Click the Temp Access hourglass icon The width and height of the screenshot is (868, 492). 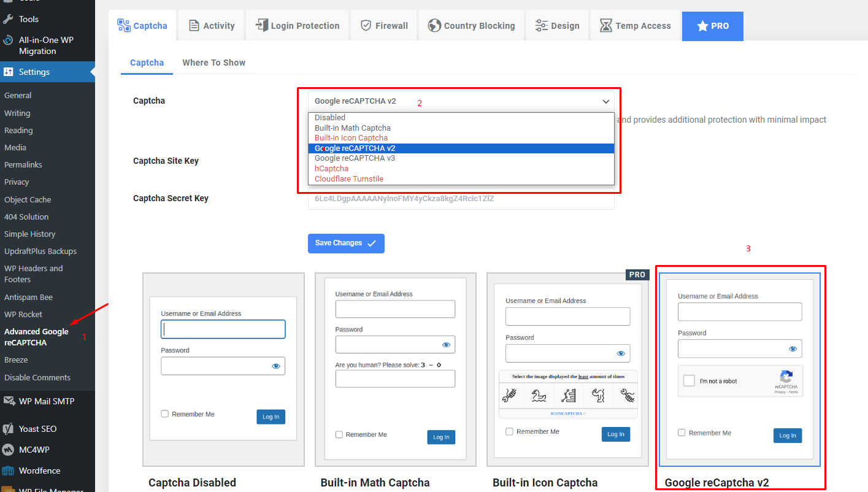pyautogui.click(x=606, y=26)
